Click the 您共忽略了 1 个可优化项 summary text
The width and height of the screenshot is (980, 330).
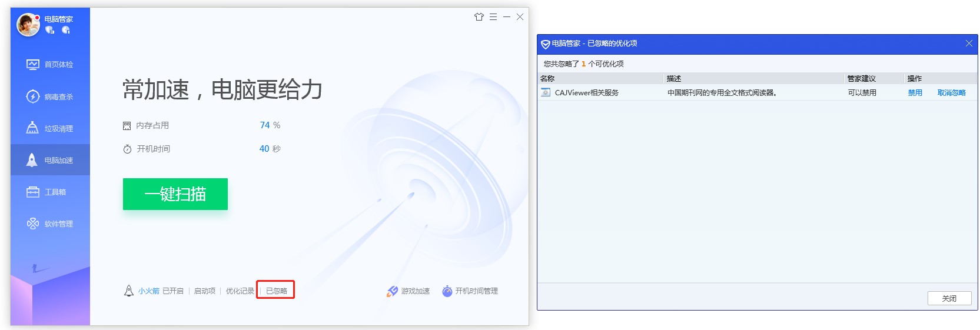point(584,64)
